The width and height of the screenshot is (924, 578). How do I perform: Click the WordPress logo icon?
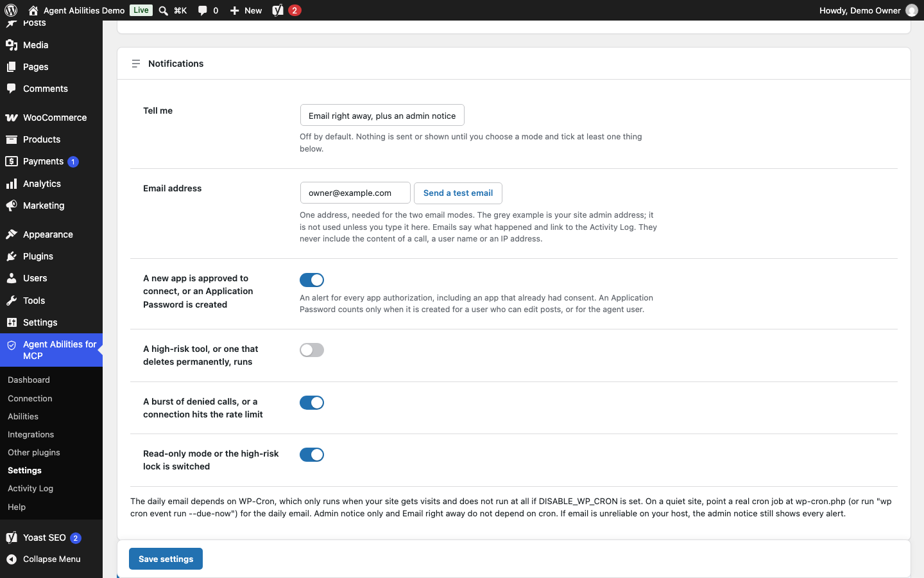[11, 10]
